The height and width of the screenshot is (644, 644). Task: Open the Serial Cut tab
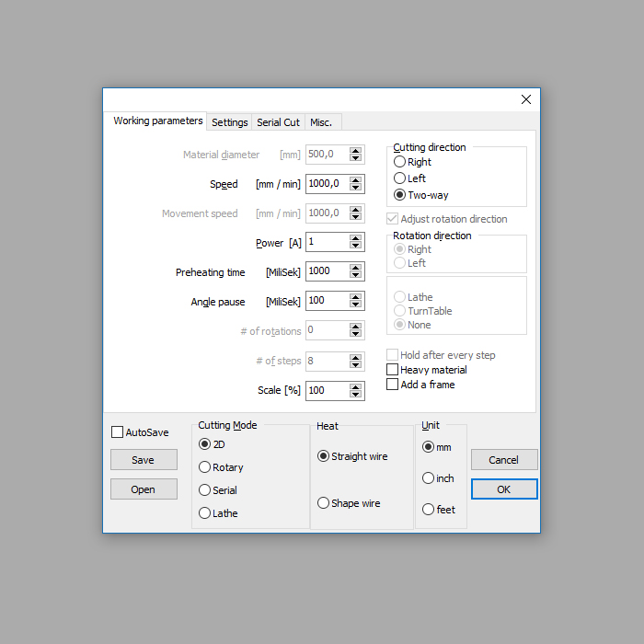pyautogui.click(x=278, y=122)
